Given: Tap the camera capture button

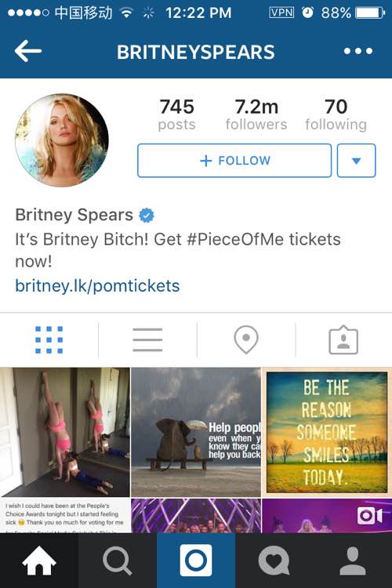Looking at the screenshot, I should (196, 561).
